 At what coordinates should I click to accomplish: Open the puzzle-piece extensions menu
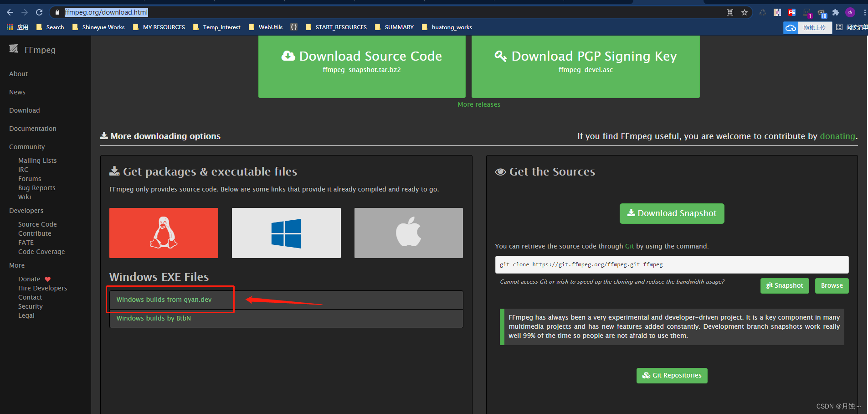836,12
